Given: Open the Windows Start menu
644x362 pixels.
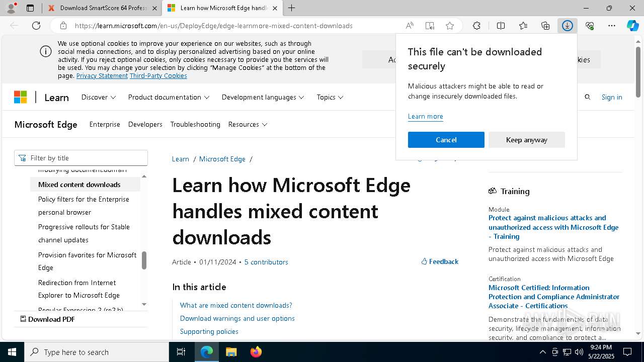Looking at the screenshot, I should coord(12,352).
